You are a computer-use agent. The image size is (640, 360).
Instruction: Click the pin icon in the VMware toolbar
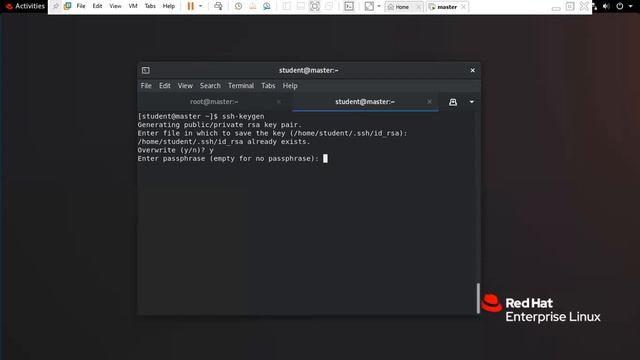point(56,6)
